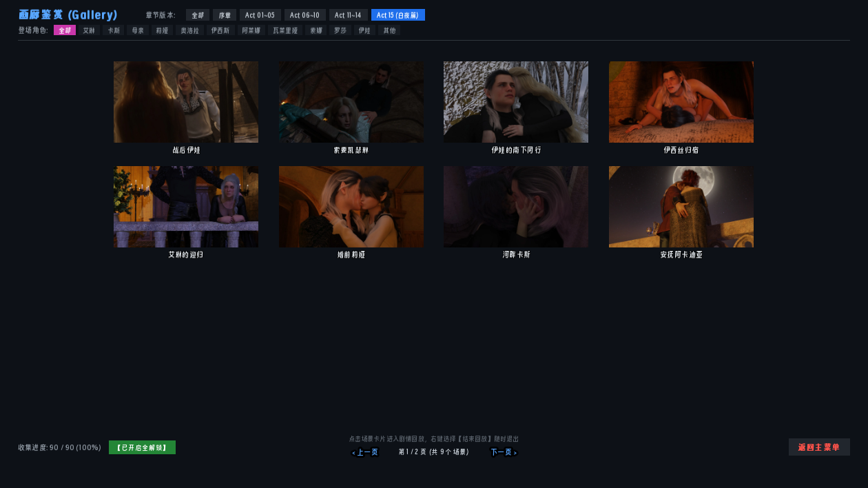Select the Act 15 (白夜篇) filter
The width and height of the screenshot is (868, 488).
397,15
